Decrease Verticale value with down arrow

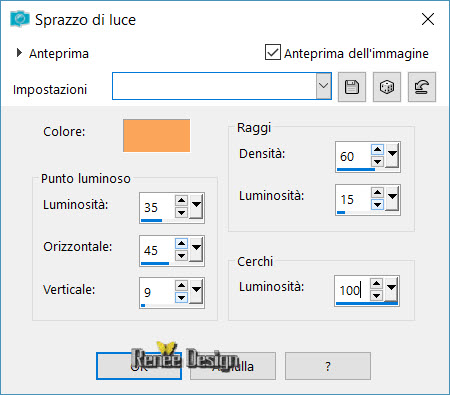point(181,297)
